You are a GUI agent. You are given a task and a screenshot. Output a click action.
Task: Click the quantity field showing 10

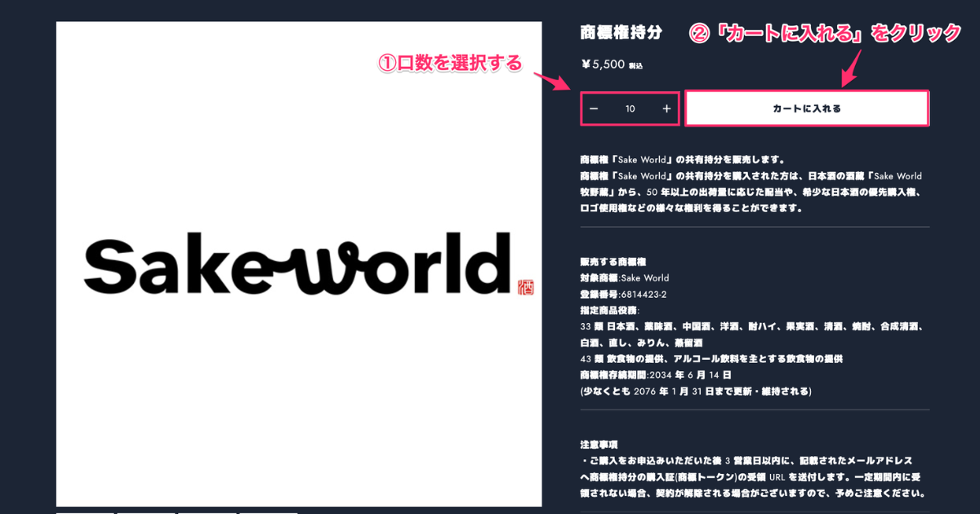(630, 109)
